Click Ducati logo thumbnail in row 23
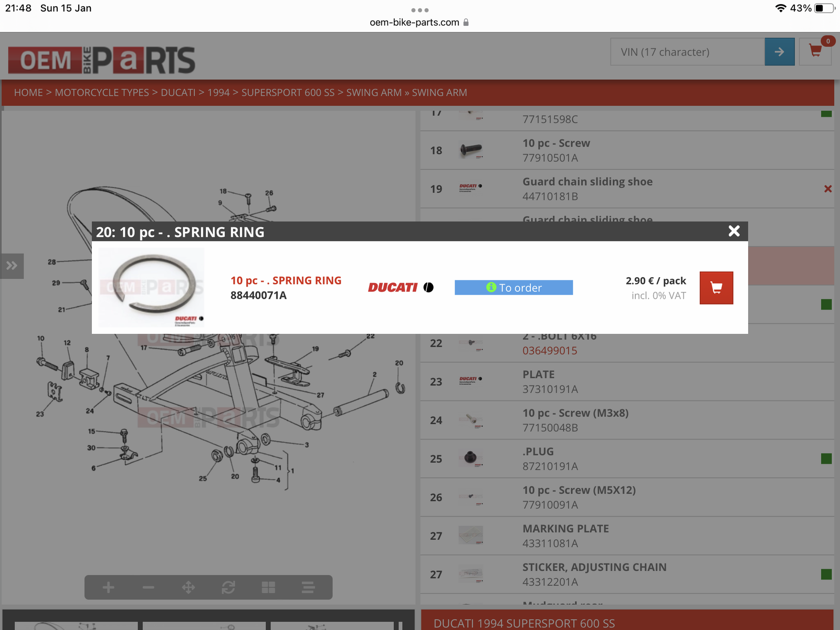Screen dimensions: 840x630 coord(471,380)
